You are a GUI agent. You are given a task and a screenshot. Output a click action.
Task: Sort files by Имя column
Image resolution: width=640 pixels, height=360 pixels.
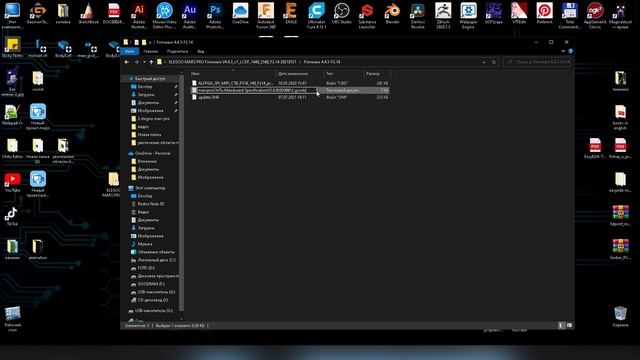point(233,73)
